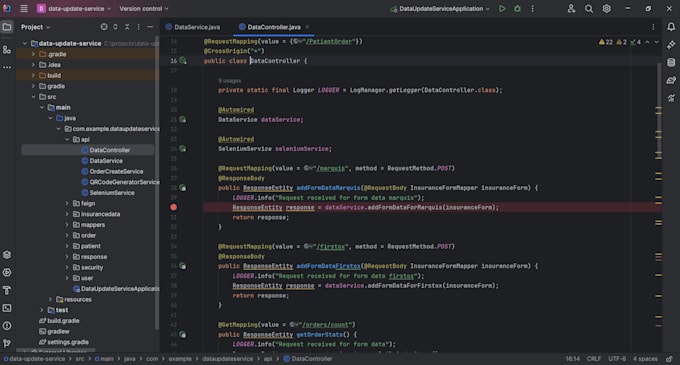This screenshot has width=680, height=365.
Task: Select DataService in project tree
Action: click(106, 161)
